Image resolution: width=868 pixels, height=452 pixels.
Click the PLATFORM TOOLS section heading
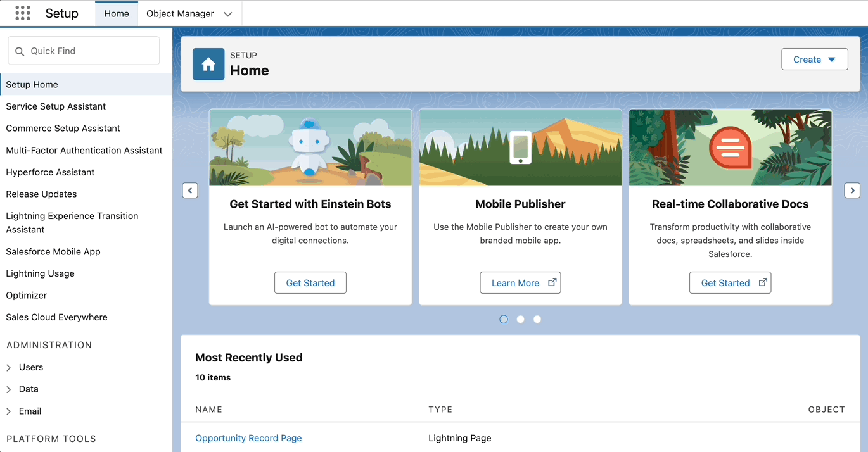[51, 439]
